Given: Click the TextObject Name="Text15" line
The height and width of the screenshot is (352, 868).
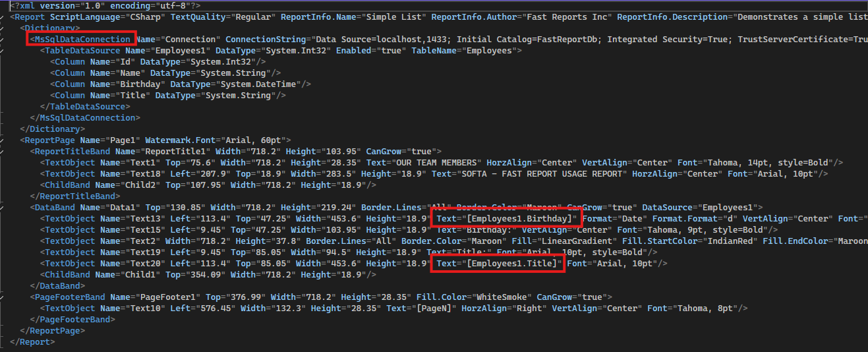Looking at the screenshot, I should point(409,230).
